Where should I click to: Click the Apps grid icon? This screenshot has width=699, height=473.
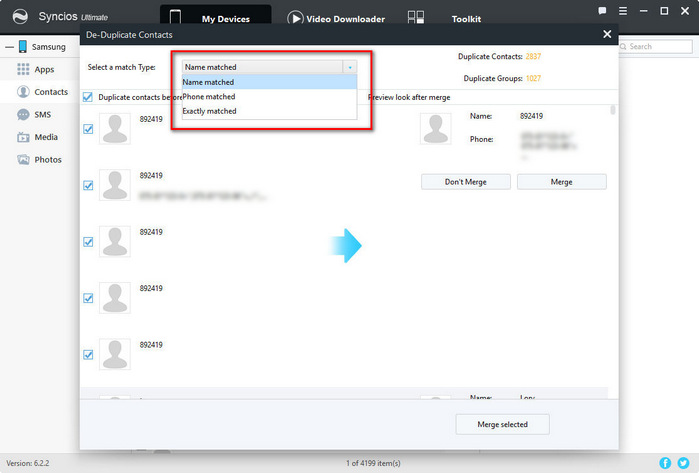[23, 69]
